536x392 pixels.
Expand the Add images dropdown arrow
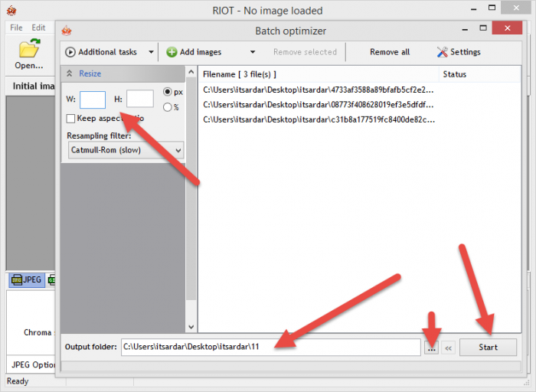pyautogui.click(x=253, y=52)
